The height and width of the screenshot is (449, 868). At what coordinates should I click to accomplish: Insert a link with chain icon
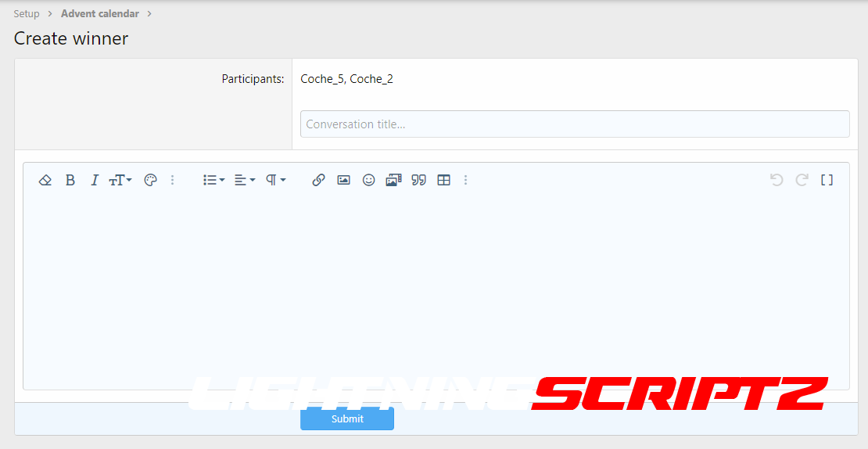point(318,180)
